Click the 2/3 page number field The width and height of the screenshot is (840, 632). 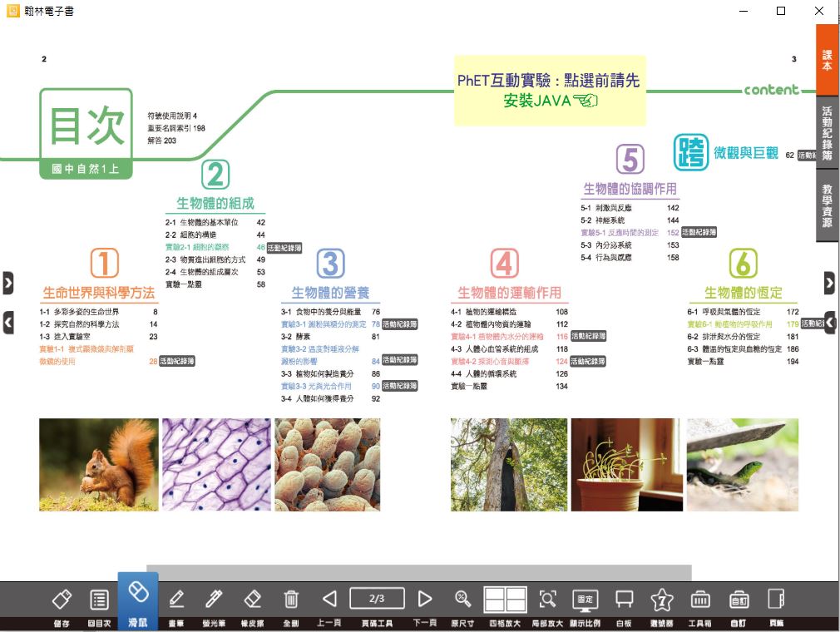377,598
